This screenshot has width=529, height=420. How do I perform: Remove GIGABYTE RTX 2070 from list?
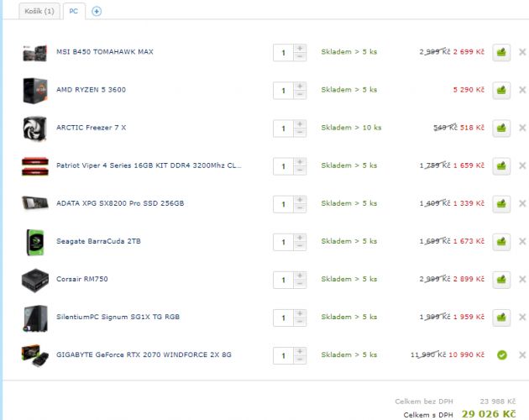point(522,354)
